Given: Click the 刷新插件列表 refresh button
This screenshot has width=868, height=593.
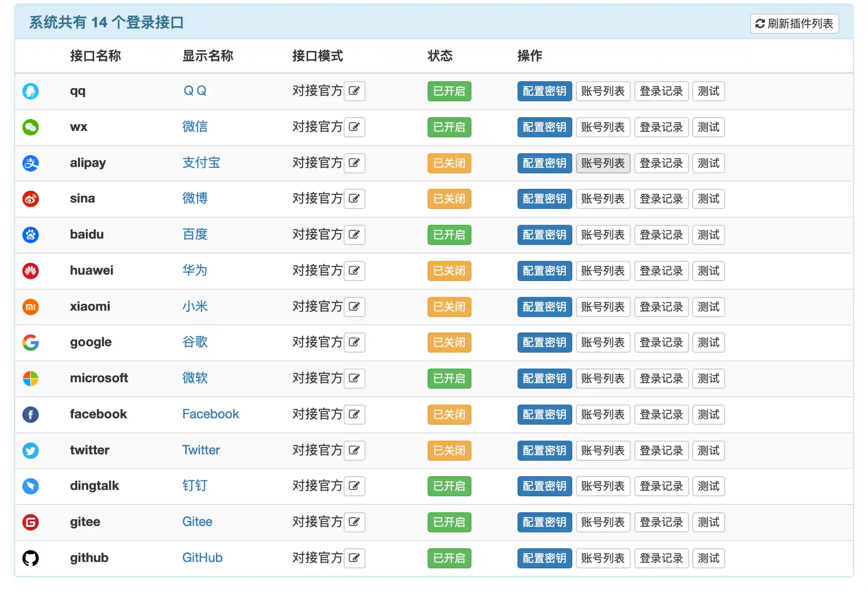Looking at the screenshot, I should [794, 23].
